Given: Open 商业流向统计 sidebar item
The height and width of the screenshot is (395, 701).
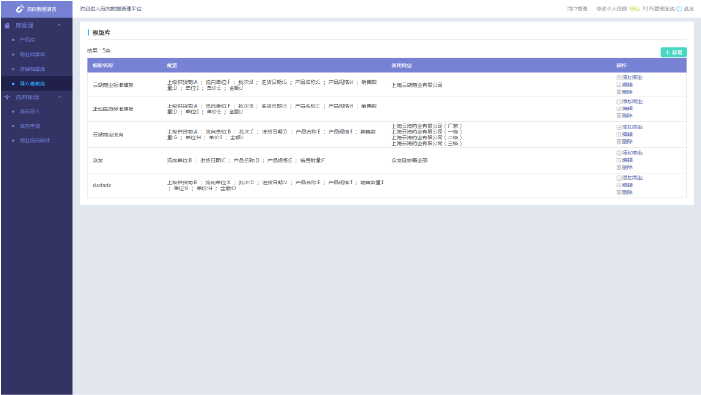Looking at the screenshot, I should (x=35, y=140).
